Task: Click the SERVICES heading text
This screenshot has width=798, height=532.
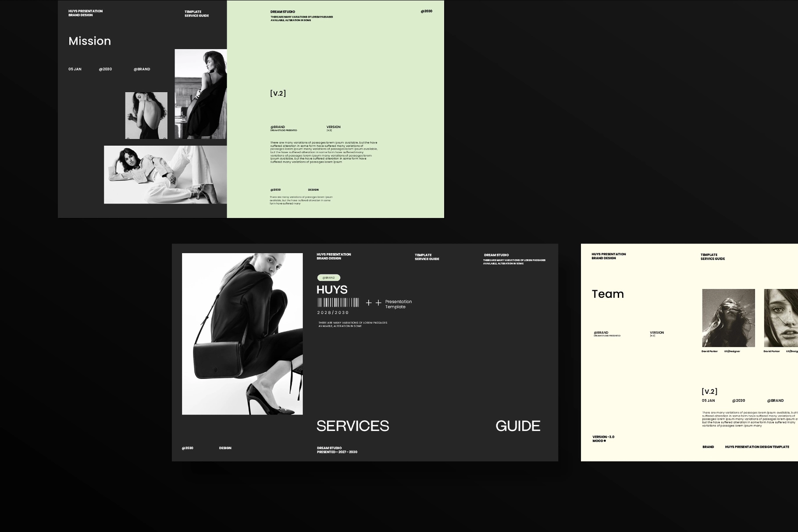Action: (353, 425)
